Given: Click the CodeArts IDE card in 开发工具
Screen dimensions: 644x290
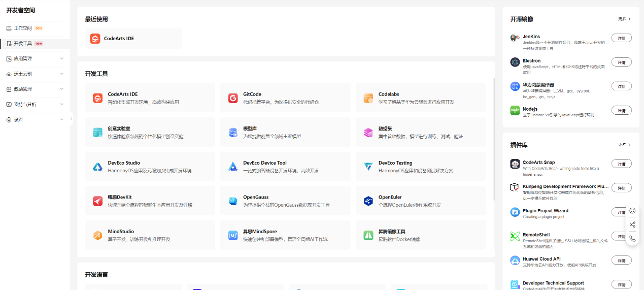Looking at the screenshot, I should click(x=150, y=98).
